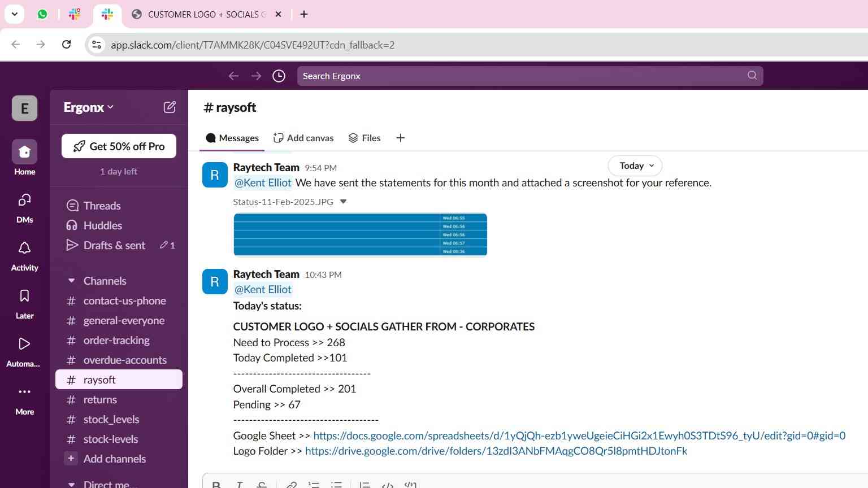This screenshot has height=488, width=868.
Task: Click @Kent Elliot mention in 10:43 PM message
Action: click(x=263, y=289)
